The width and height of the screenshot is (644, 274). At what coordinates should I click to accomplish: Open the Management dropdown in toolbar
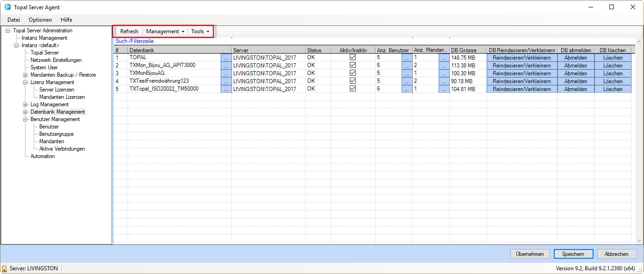165,31
